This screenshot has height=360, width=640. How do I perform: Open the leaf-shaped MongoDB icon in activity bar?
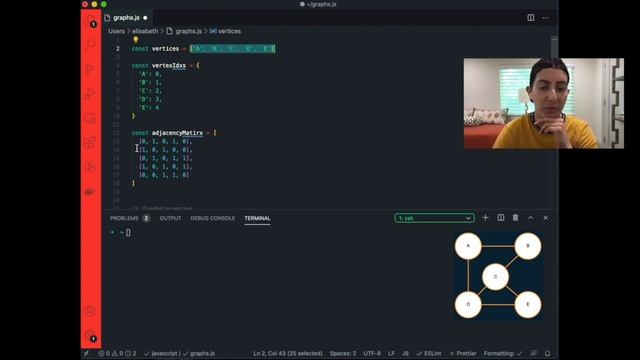point(90,191)
